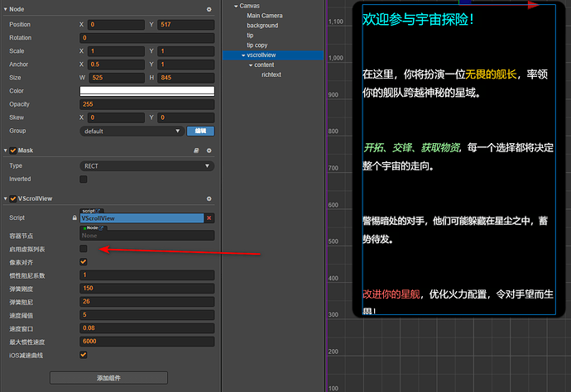Select the richtext node in hierarchy

pos(271,74)
